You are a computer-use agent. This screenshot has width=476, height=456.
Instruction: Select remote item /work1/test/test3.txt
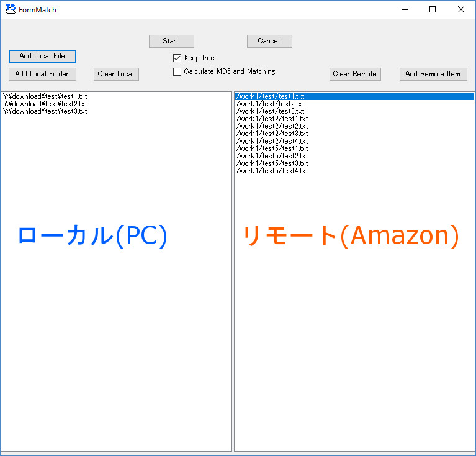(x=271, y=111)
